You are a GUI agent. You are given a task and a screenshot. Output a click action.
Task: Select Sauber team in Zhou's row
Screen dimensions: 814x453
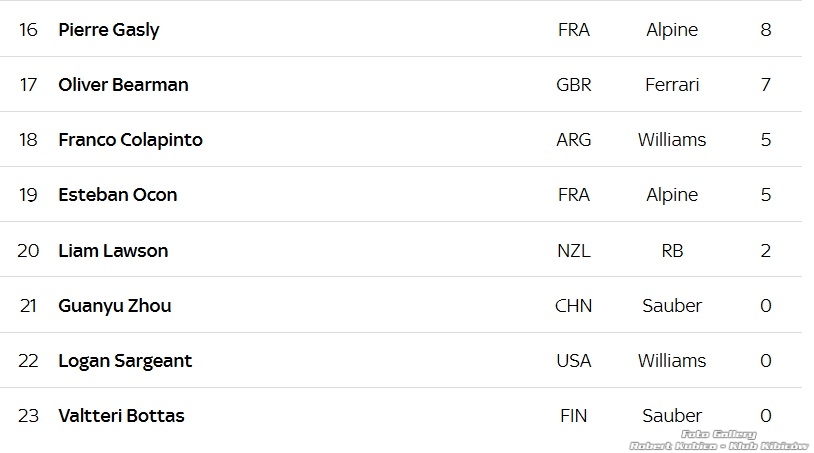tap(672, 305)
